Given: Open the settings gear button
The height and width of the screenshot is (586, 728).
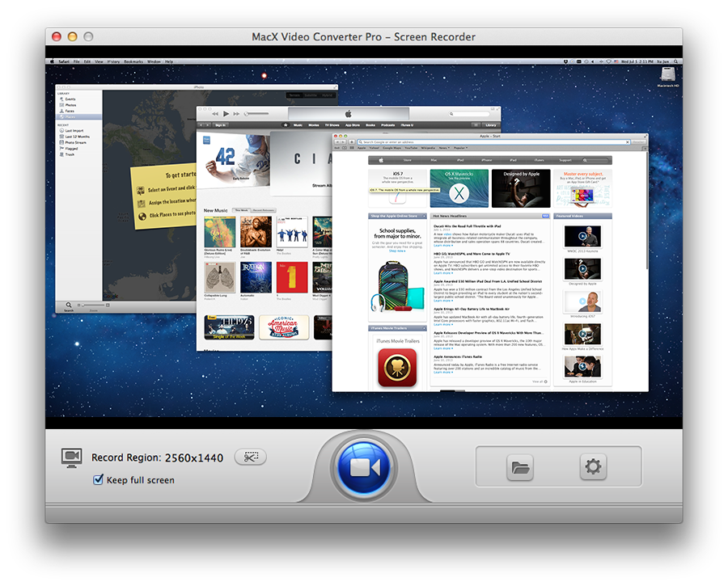Looking at the screenshot, I should coord(593,466).
